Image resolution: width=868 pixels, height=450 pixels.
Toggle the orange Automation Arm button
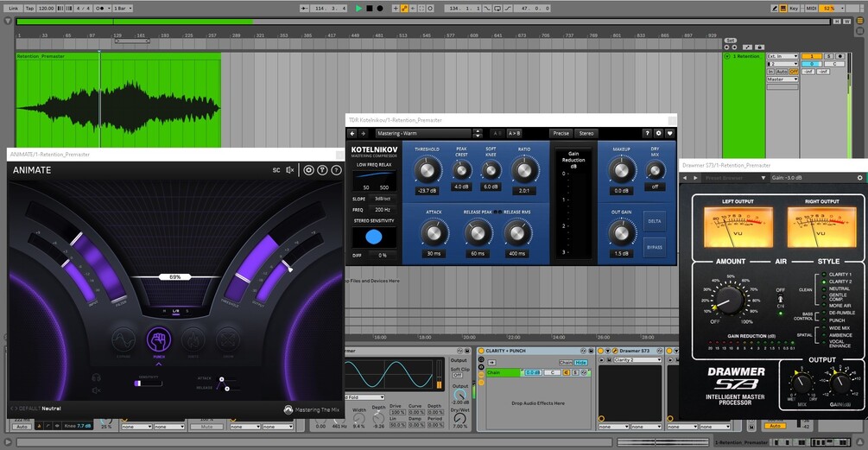404,9
